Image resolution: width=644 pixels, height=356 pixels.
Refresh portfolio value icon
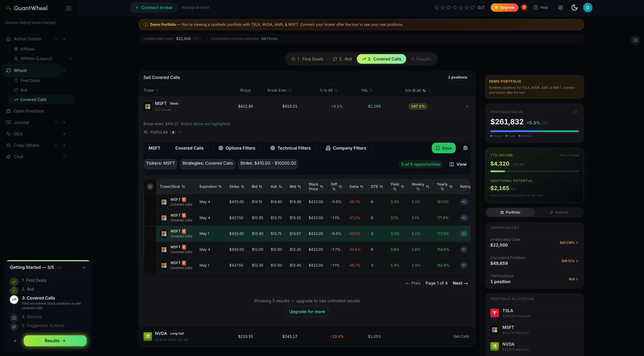[x=575, y=112]
